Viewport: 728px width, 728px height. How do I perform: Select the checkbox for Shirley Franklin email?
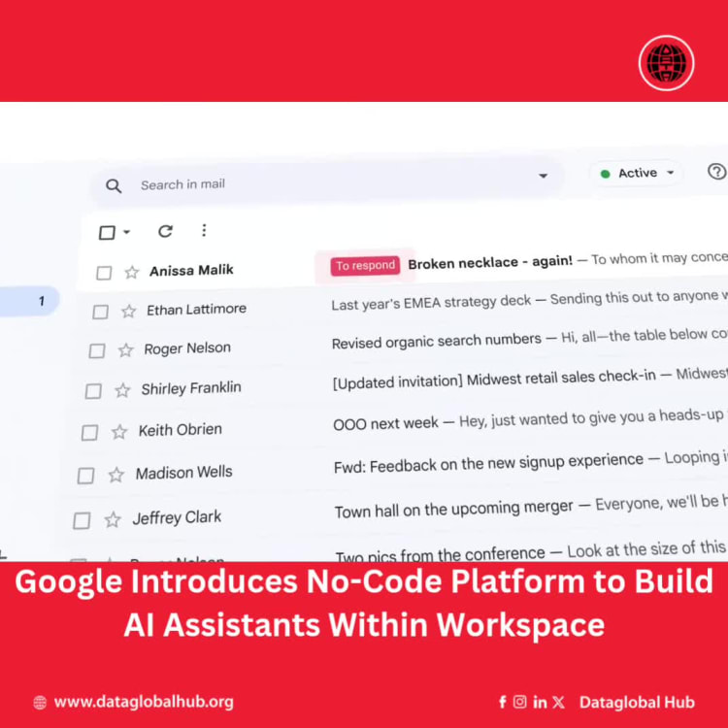point(93,391)
